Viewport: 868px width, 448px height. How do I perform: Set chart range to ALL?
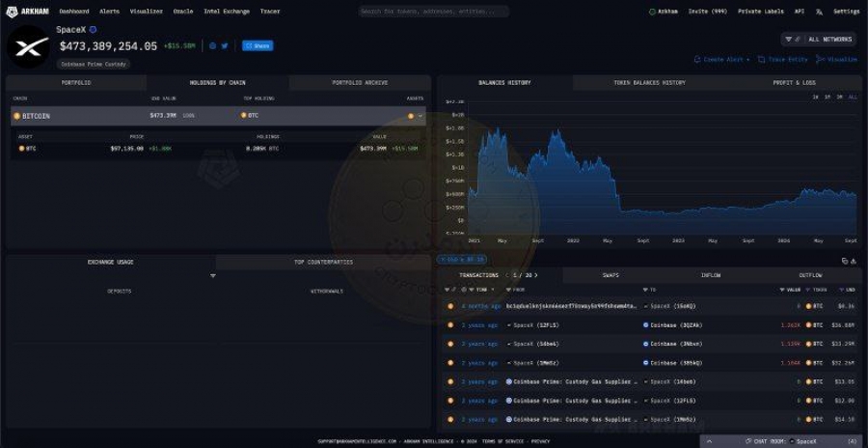(x=853, y=97)
